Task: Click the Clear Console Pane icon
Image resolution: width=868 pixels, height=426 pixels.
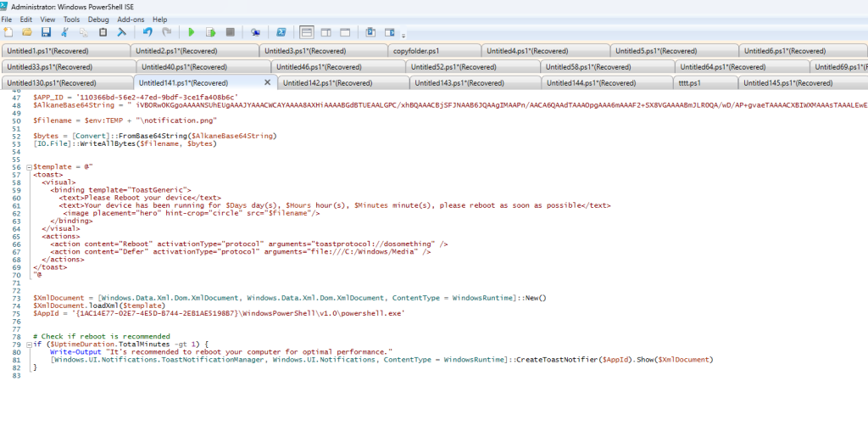Action: 121,32
